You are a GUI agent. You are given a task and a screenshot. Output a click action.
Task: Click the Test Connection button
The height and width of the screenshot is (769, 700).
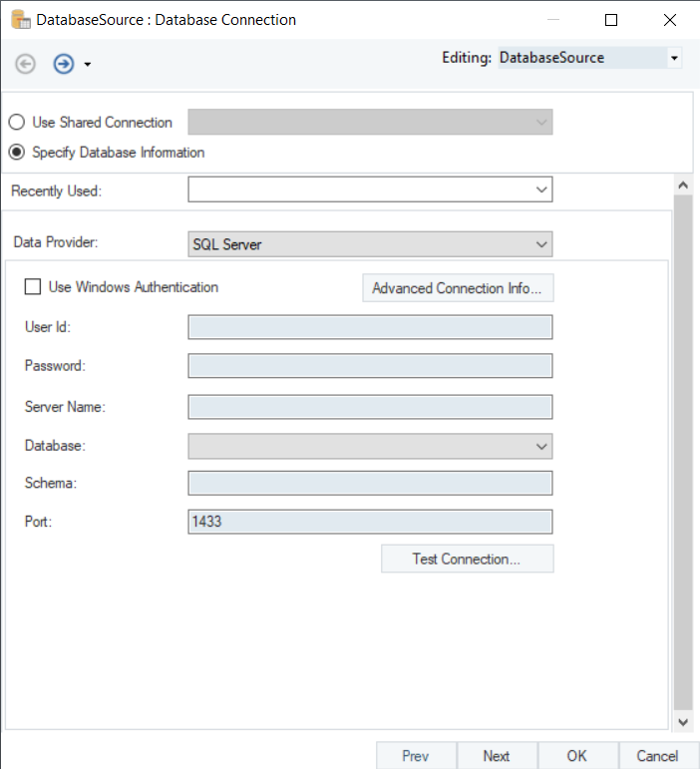pyautogui.click(x=467, y=559)
